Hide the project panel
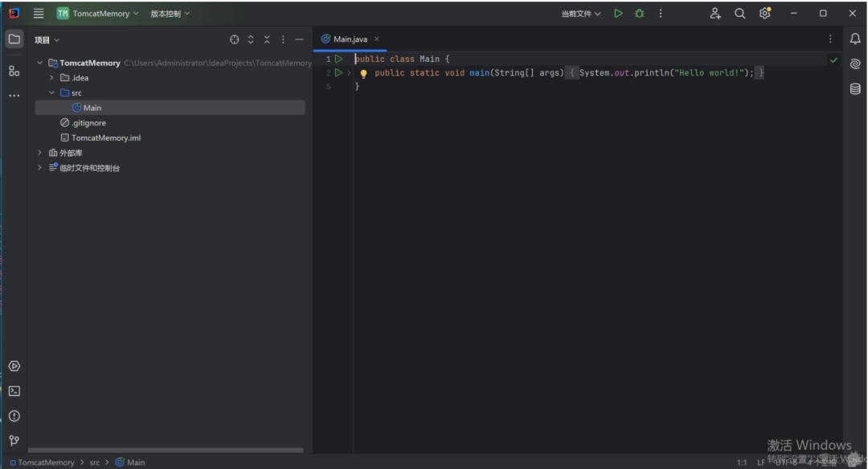Image resolution: width=868 pixels, height=469 pixels. [300, 39]
